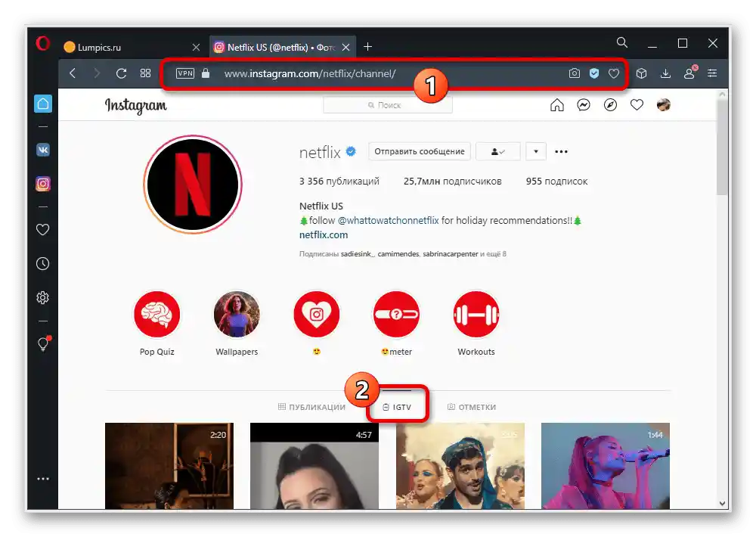View notifications via Instagram heart icon

click(637, 105)
